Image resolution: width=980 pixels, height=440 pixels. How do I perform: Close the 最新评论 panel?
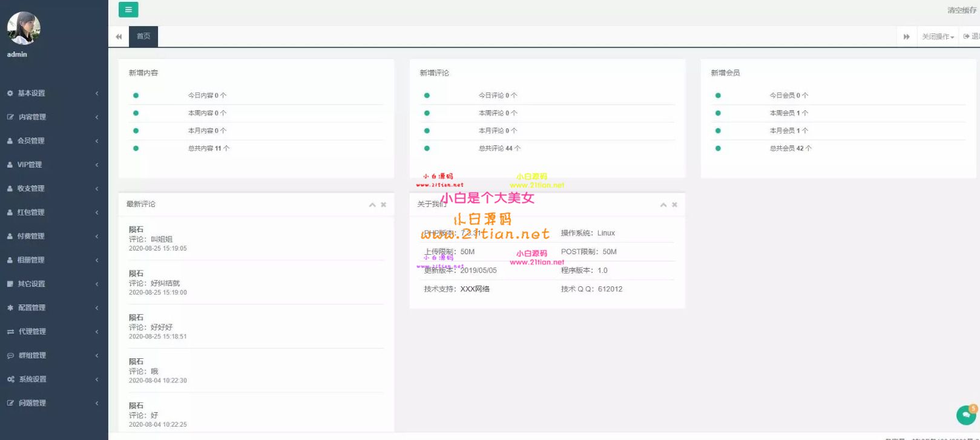383,205
